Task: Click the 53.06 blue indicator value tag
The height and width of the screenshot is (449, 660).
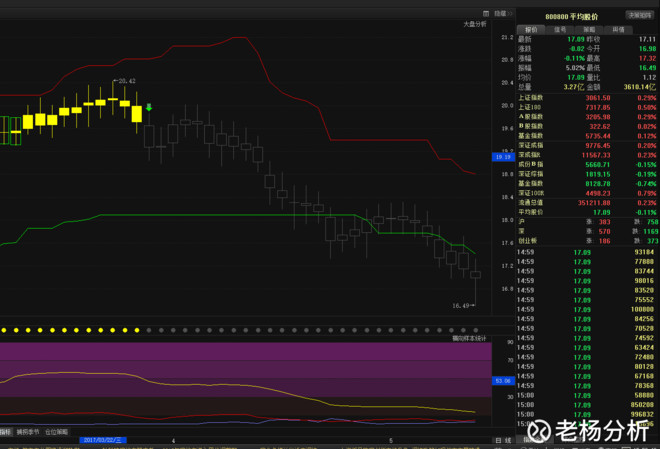Action: click(503, 381)
